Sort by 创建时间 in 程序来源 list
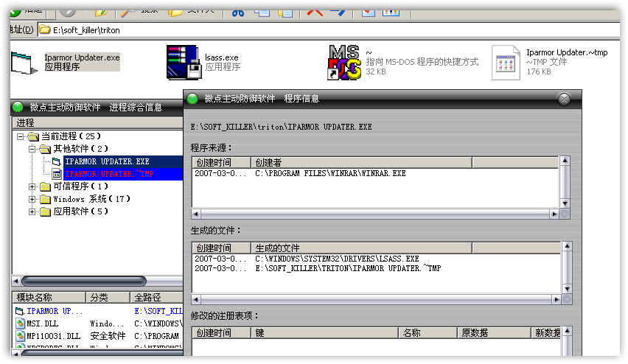The height and width of the screenshot is (364, 628). click(x=221, y=163)
